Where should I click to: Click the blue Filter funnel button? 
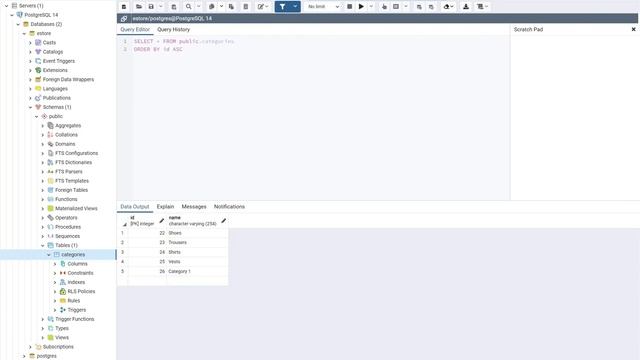click(x=282, y=7)
